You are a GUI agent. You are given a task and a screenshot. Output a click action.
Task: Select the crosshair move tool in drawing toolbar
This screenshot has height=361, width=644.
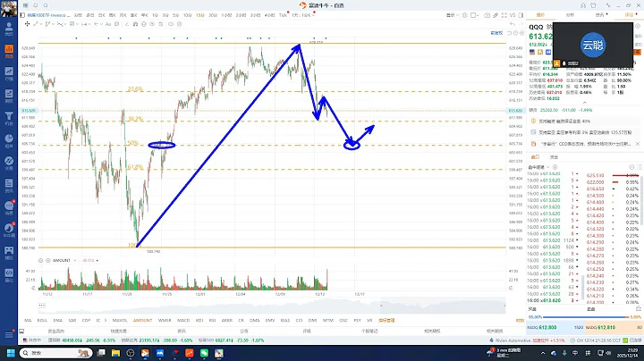click(x=27, y=24)
